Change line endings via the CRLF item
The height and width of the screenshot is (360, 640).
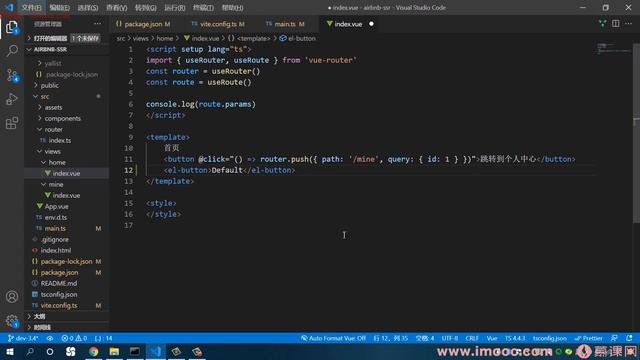tap(472, 338)
